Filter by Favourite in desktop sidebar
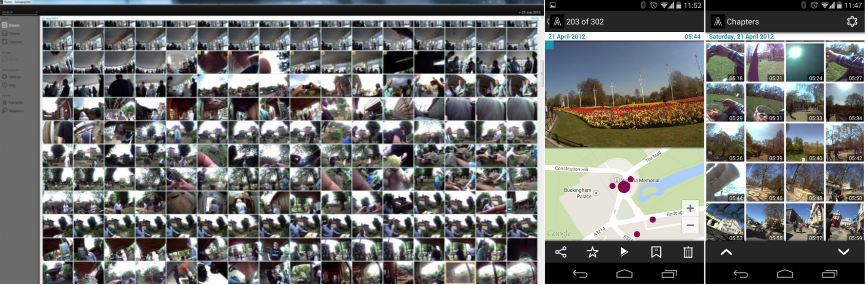Screen dimensions: 868x285 coord(12,102)
